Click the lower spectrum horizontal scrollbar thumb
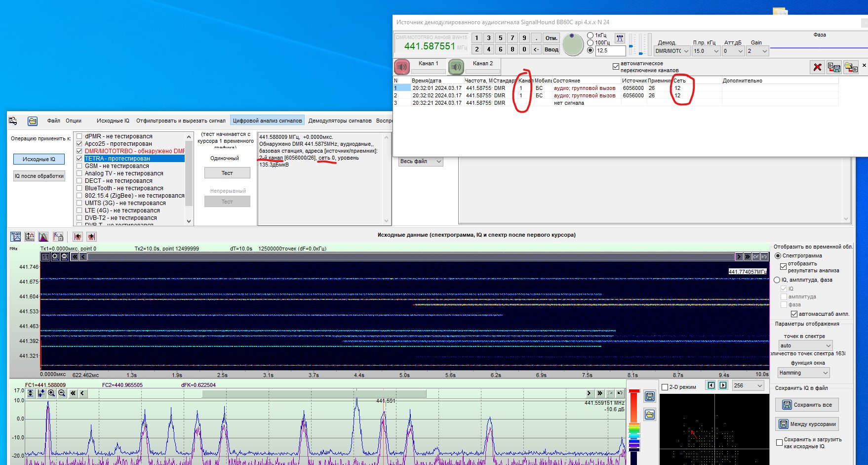This screenshot has height=465, width=868. pos(314,393)
